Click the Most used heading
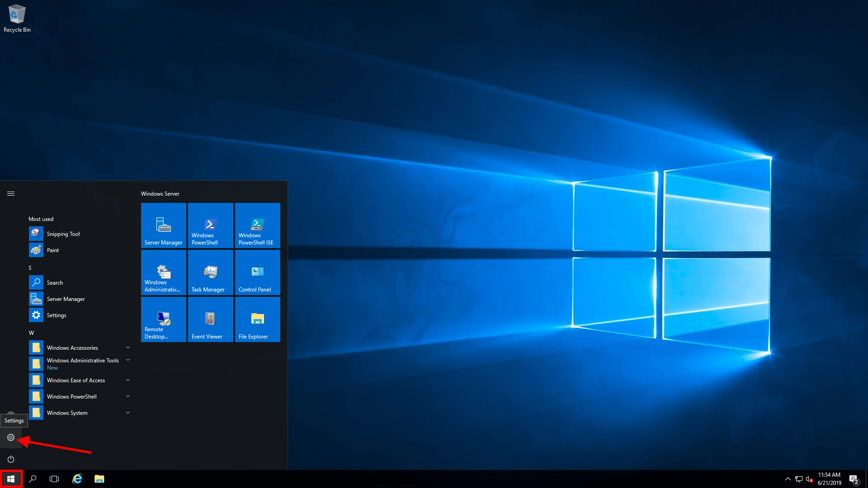This screenshot has height=488, width=868. point(41,219)
